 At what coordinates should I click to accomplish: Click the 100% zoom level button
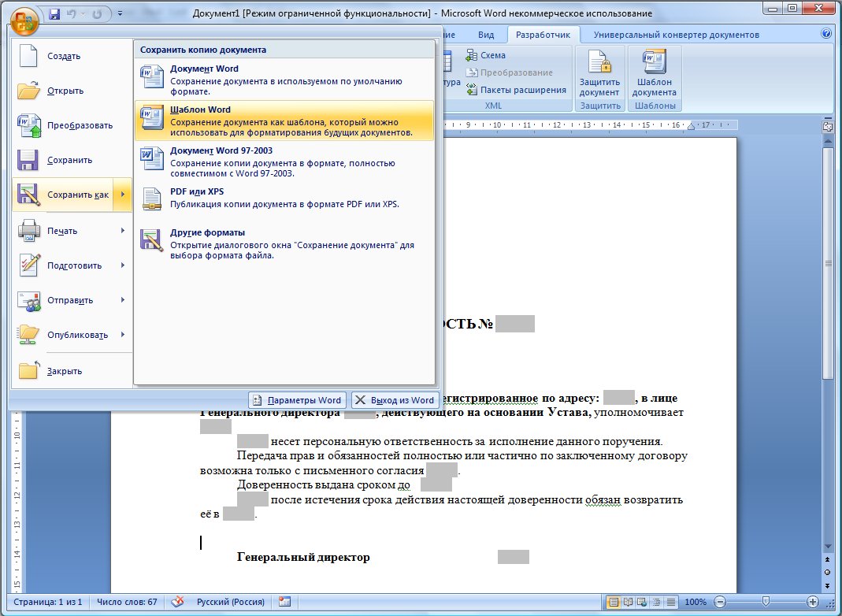[695, 602]
